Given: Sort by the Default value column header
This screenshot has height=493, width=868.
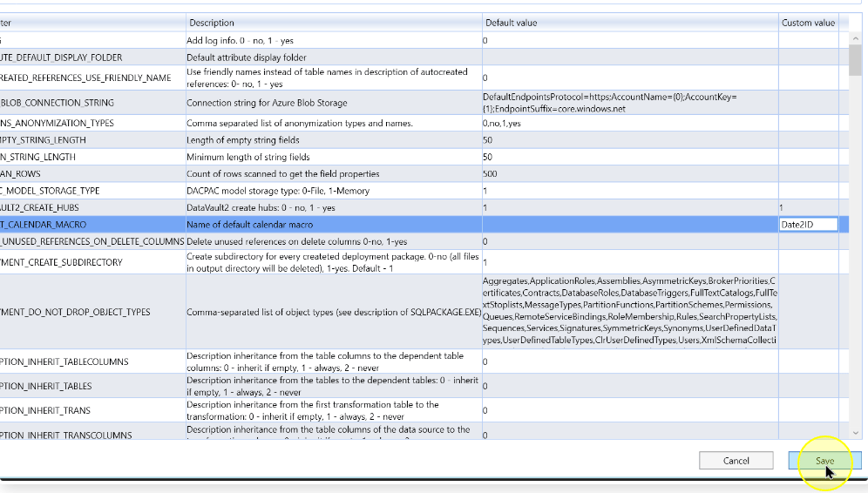Looking at the screenshot, I should [630, 23].
